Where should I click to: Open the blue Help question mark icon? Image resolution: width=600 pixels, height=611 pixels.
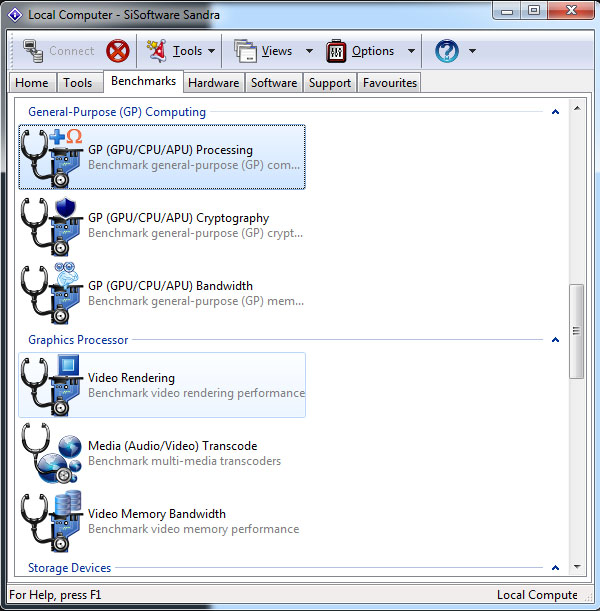pos(446,51)
